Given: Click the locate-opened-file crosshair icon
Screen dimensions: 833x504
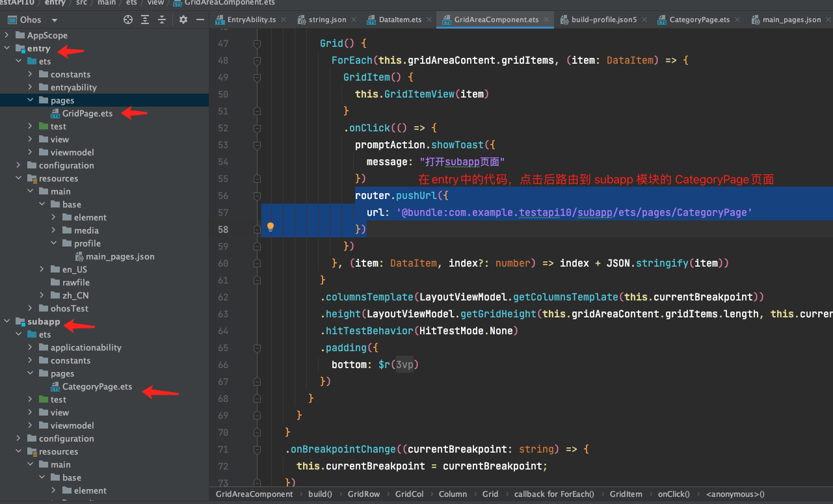Looking at the screenshot, I should (x=128, y=20).
